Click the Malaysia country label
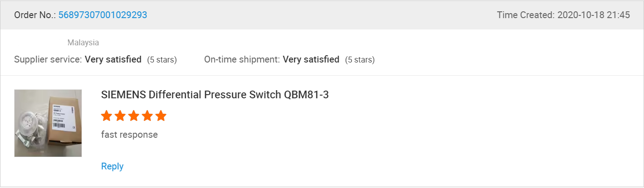 coord(83,43)
